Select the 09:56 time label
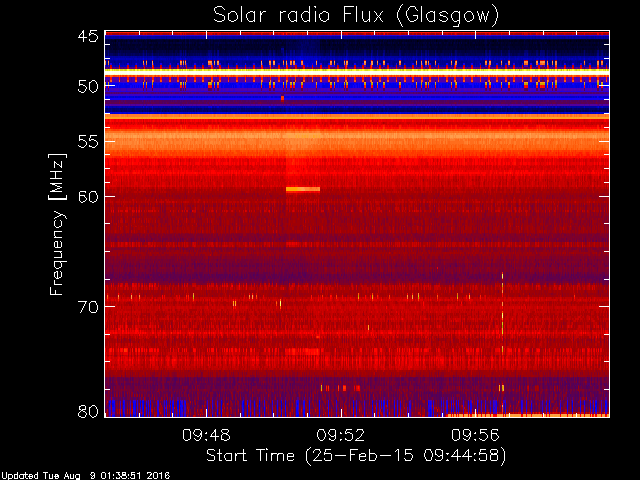This screenshot has width=640, height=480. pos(475,435)
